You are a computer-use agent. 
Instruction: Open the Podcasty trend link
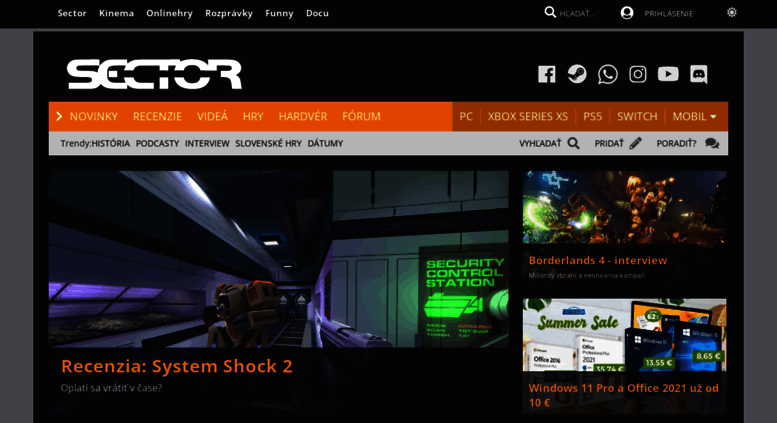pos(157,144)
